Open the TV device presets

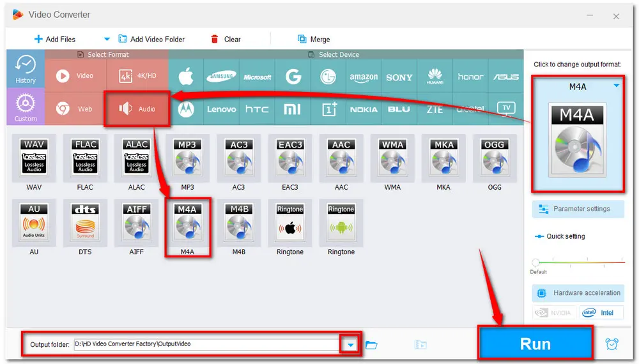[505, 109]
